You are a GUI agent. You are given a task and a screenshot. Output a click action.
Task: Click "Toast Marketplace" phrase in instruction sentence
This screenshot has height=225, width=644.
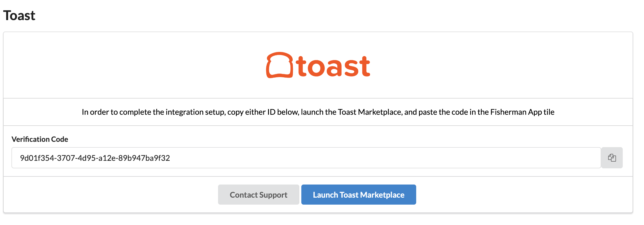tap(370, 112)
